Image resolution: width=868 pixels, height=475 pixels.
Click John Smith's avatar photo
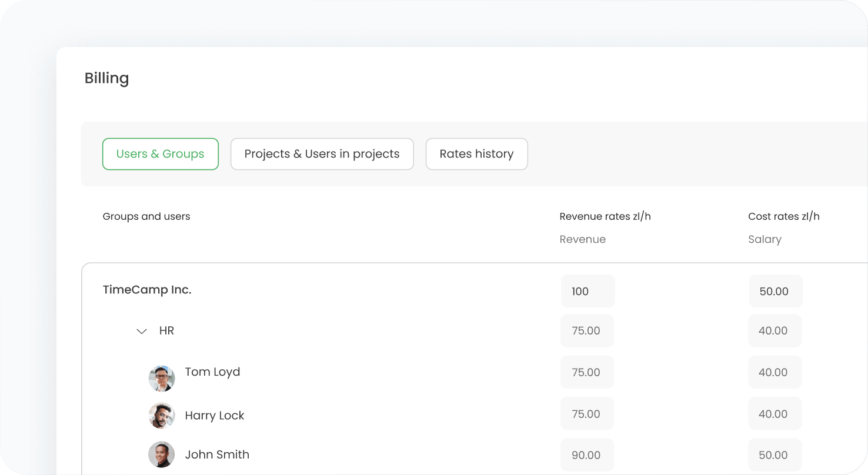pos(161,454)
